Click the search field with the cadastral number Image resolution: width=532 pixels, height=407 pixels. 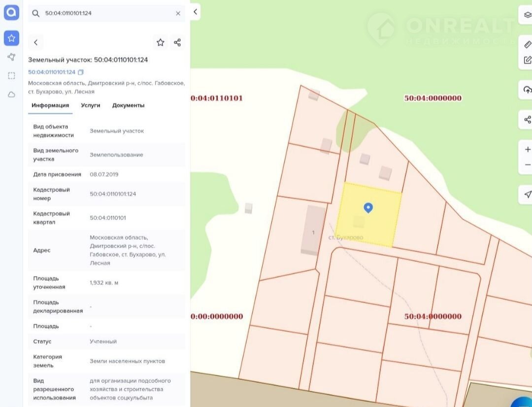click(103, 13)
